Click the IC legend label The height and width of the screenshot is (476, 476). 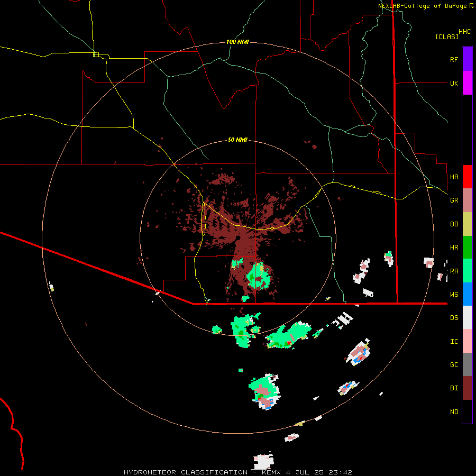tap(454, 342)
